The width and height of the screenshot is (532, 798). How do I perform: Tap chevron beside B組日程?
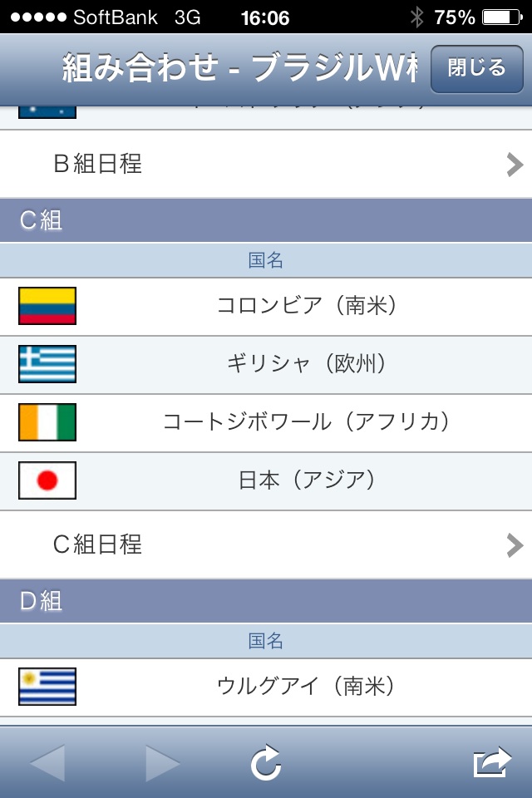coord(515,165)
